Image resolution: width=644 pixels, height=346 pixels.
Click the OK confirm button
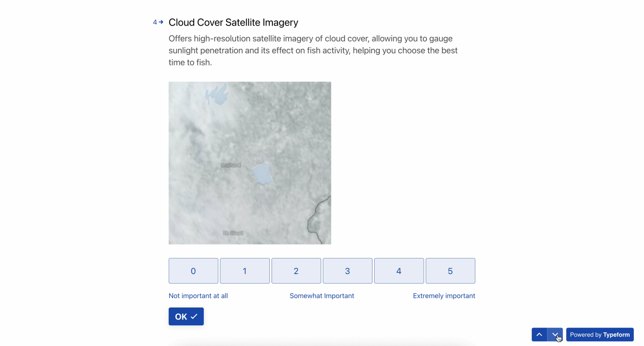point(186,316)
